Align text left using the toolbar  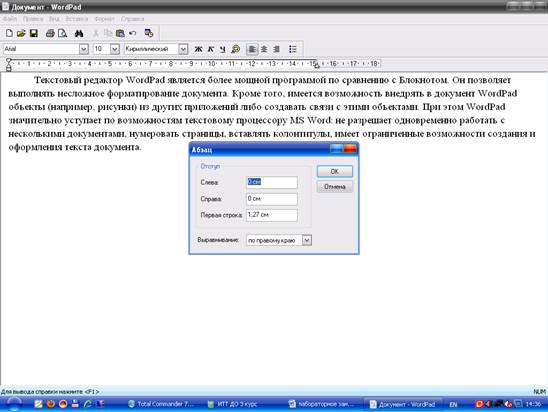coord(252,49)
